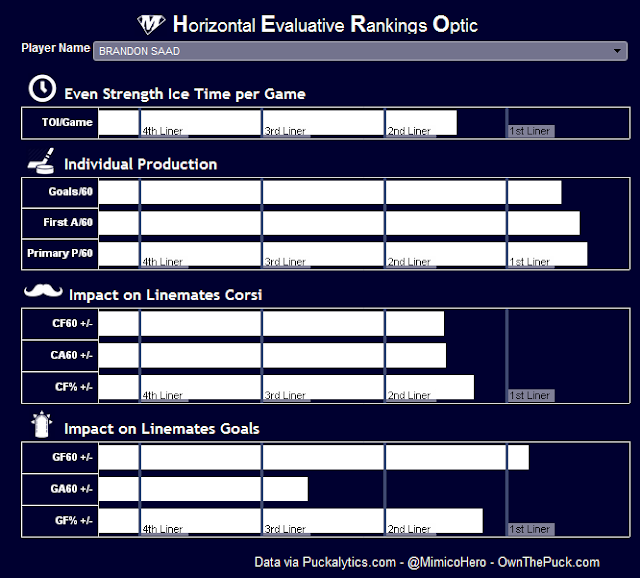640x578 pixels.
Task: Click the GF% +/- bar
Action: tap(291, 521)
